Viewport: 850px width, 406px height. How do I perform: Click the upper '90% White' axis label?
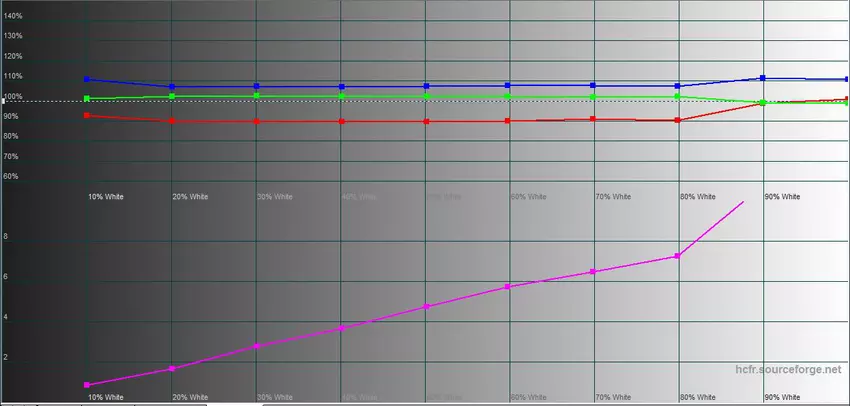[782, 197]
